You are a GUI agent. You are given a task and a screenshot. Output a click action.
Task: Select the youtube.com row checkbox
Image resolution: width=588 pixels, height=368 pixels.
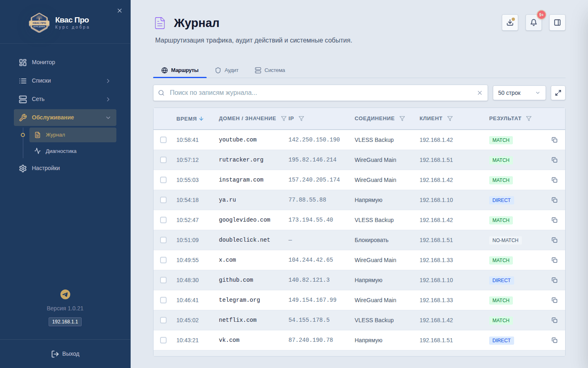click(x=163, y=140)
